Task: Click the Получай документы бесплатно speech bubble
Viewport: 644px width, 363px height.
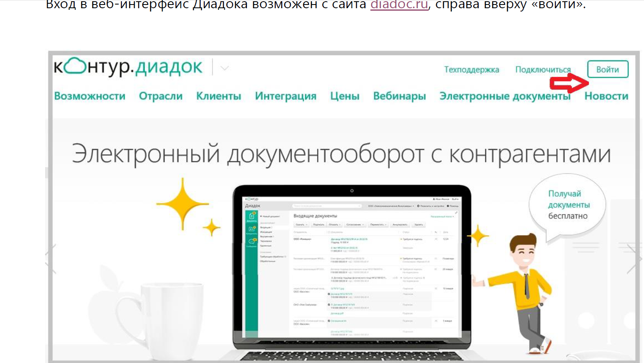Action: click(568, 205)
